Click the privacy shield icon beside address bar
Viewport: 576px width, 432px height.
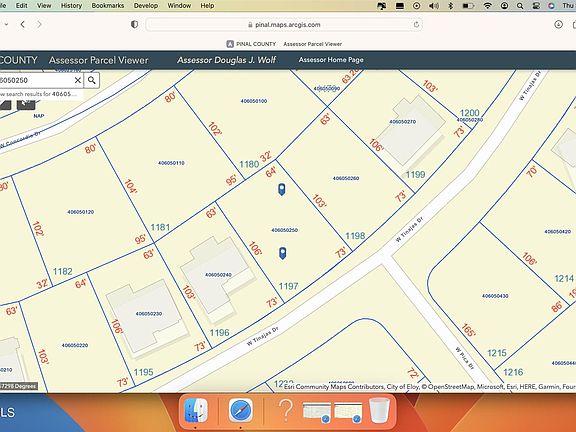(134, 24)
